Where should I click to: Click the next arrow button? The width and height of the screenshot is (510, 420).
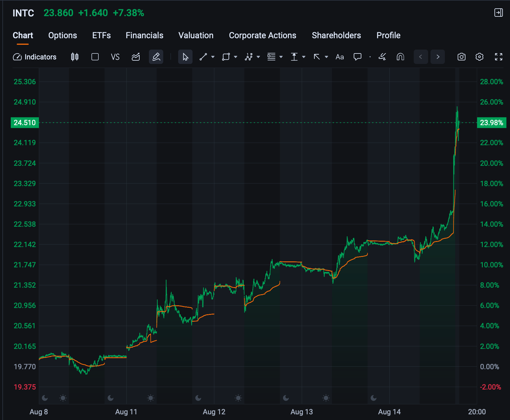(438, 57)
